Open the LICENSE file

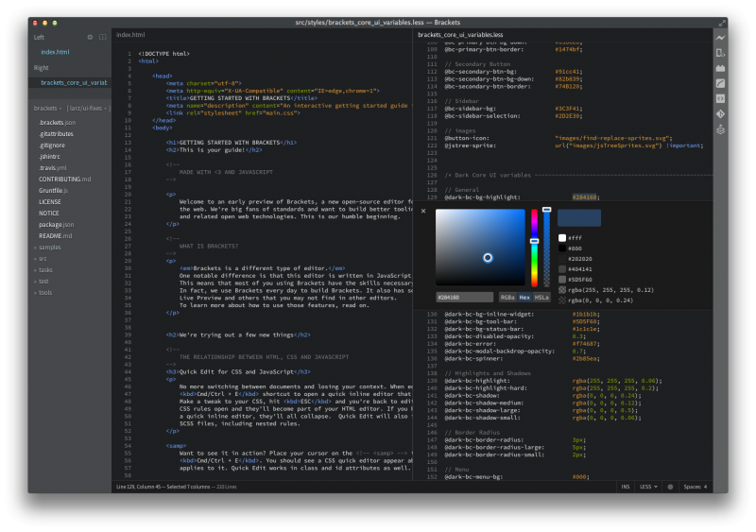(50, 202)
